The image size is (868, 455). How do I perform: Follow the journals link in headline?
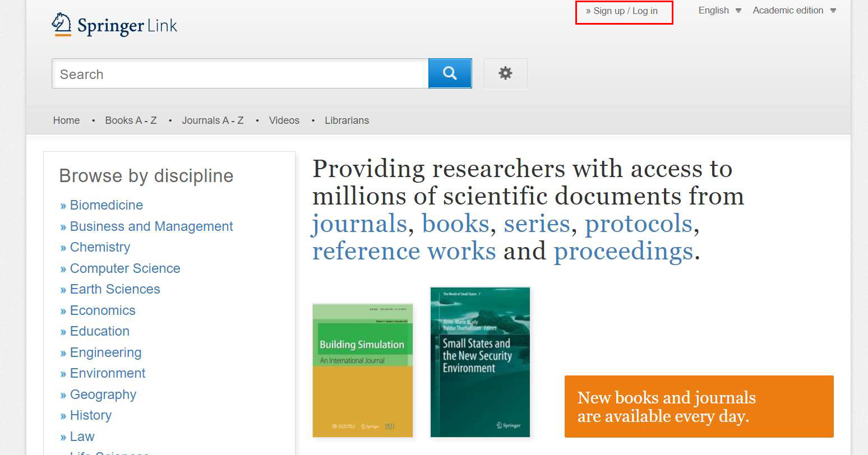coord(359,224)
